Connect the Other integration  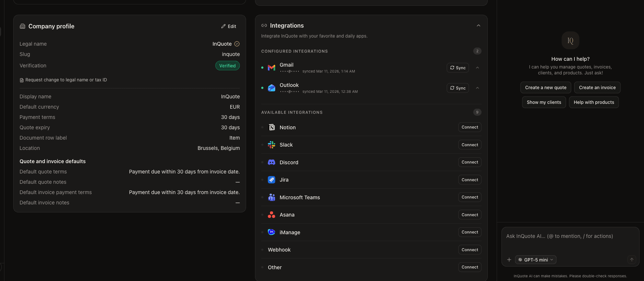tap(470, 267)
